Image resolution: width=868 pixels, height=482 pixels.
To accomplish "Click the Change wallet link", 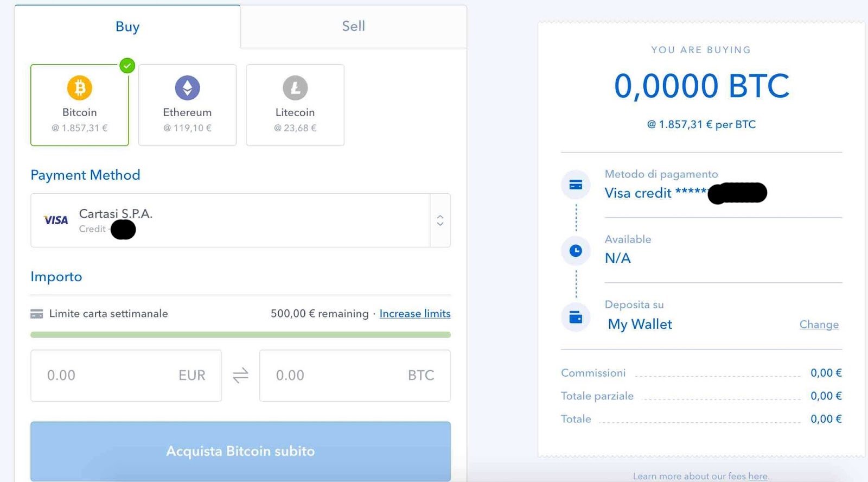I will click(819, 325).
